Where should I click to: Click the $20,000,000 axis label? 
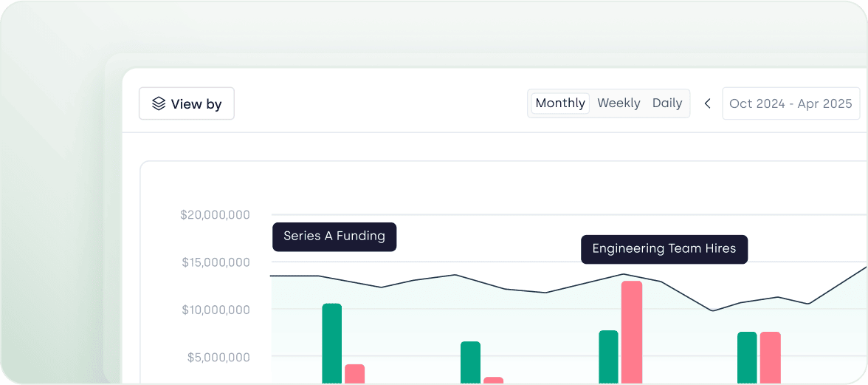point(215,215)
